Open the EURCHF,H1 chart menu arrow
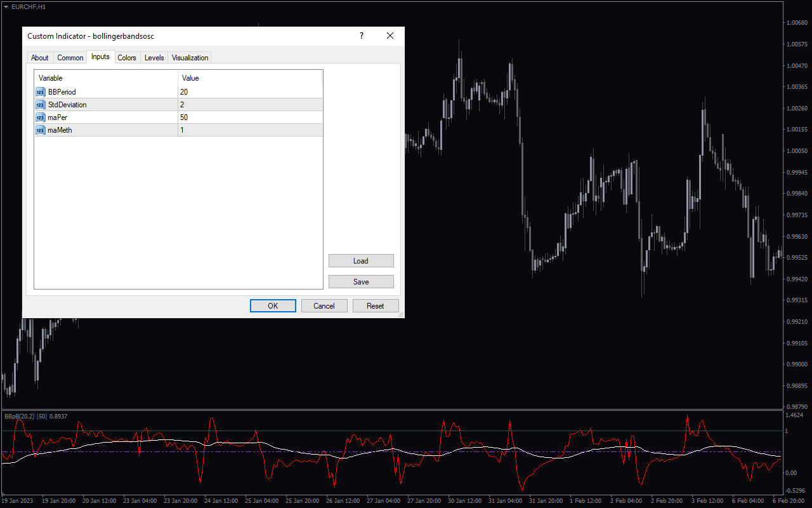The image size is (812, 508). (6, 6)
